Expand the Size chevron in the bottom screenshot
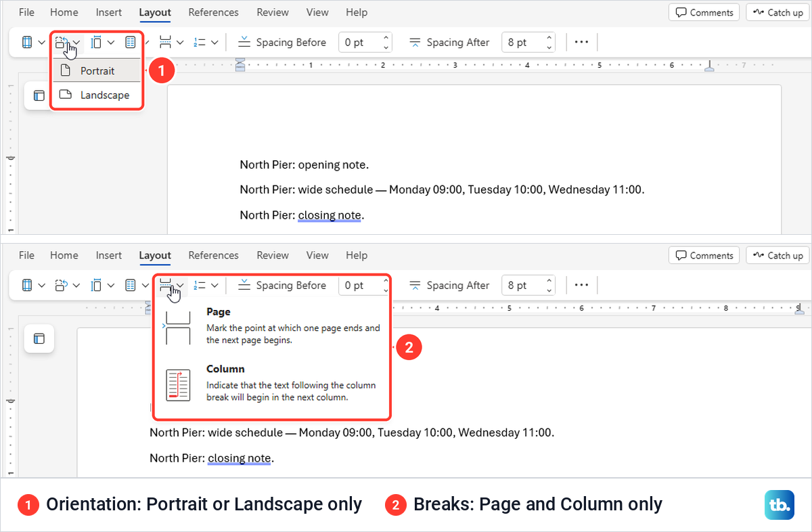The image size is (812, 532). [x=111, y=286]
